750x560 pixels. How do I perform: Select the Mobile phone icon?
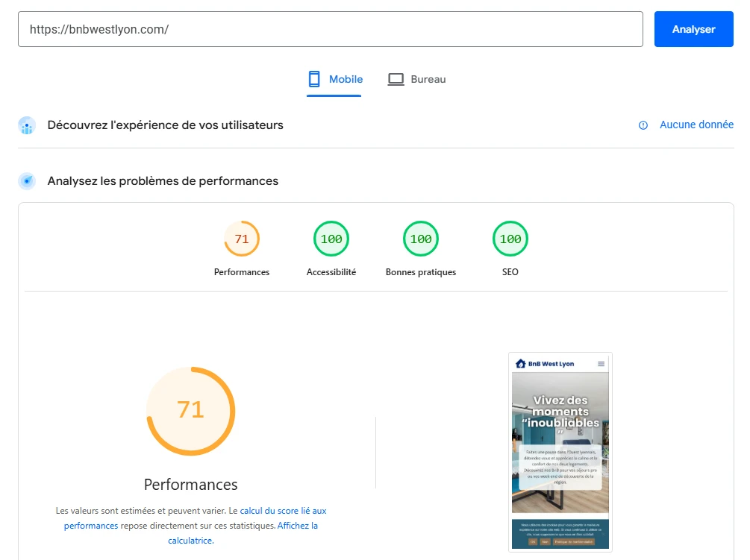coord(313,78)
